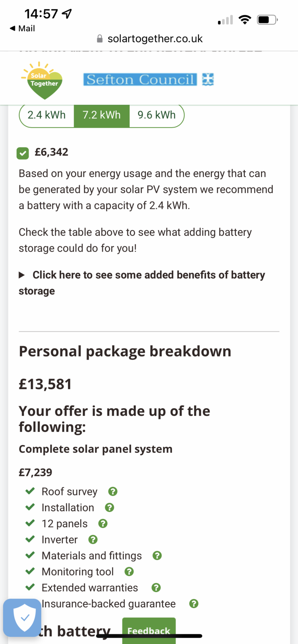Select the 2.4 kWh battery option
298x644 pixels.
[47, 115]
